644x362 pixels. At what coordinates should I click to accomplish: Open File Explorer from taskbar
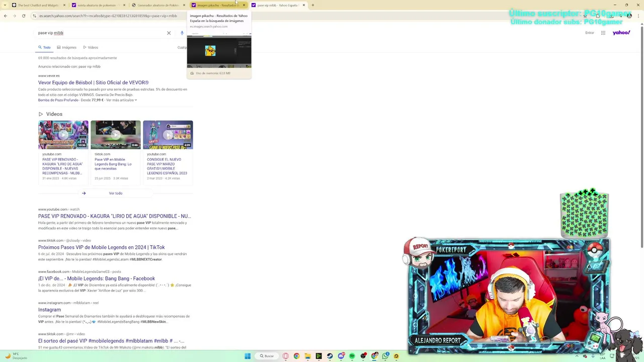[307, 356]
